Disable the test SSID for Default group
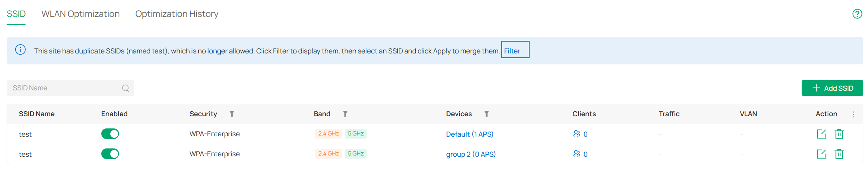Image resolution: width=868 pixels, height=172 pixels. [110, 134]
